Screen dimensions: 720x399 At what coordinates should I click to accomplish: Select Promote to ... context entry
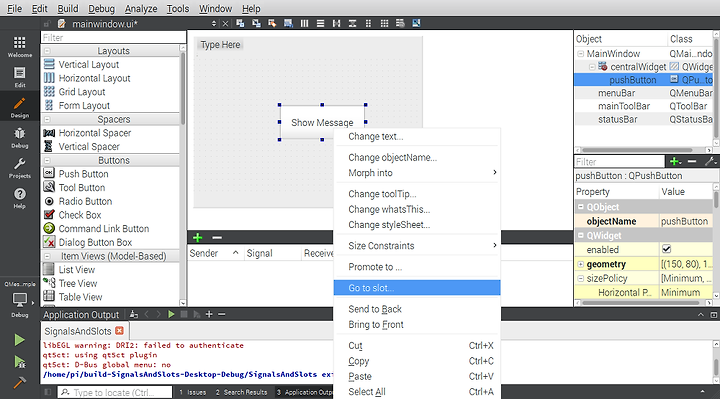[x=417, y=267]
